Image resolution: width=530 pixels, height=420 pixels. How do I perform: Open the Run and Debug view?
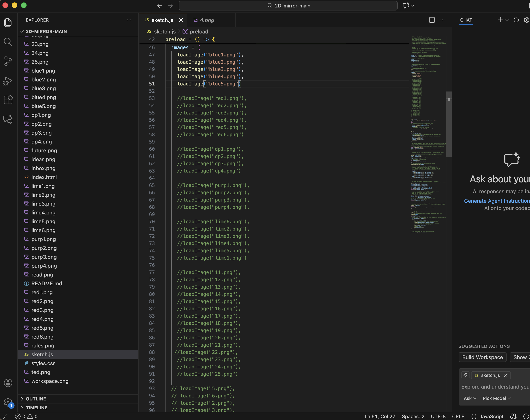8,81
